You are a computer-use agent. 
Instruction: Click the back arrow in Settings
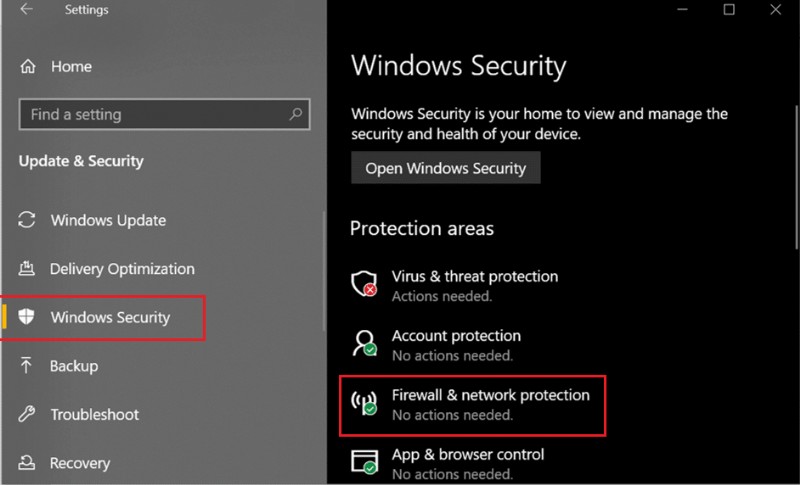click(26, 10)
